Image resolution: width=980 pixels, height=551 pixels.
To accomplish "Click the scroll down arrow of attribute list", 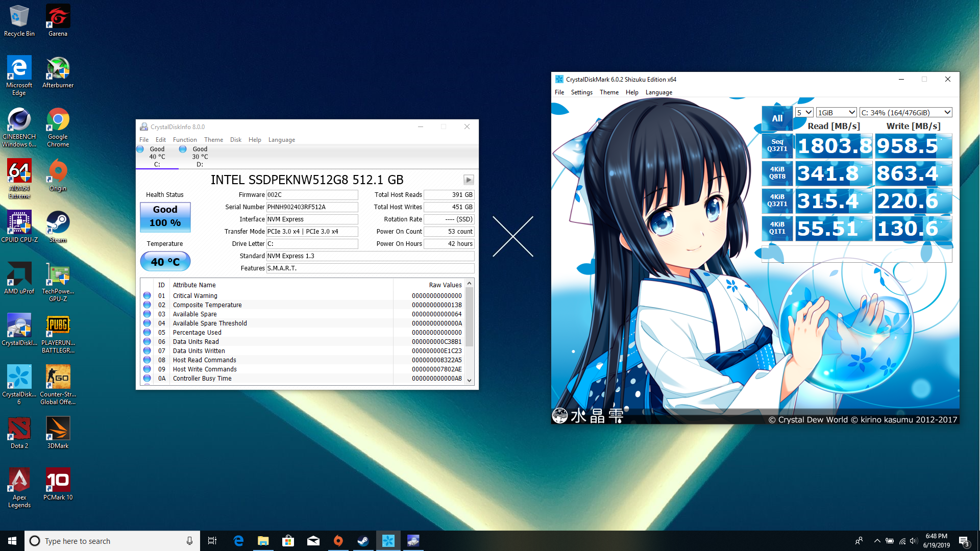I will click(x=470, y=381).
